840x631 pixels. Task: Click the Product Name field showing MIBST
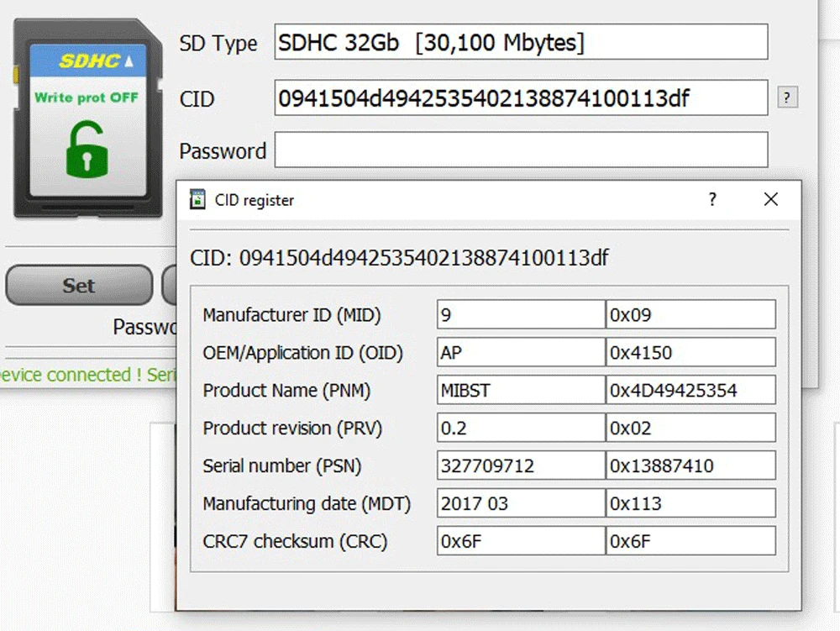[x=520, y=391]
